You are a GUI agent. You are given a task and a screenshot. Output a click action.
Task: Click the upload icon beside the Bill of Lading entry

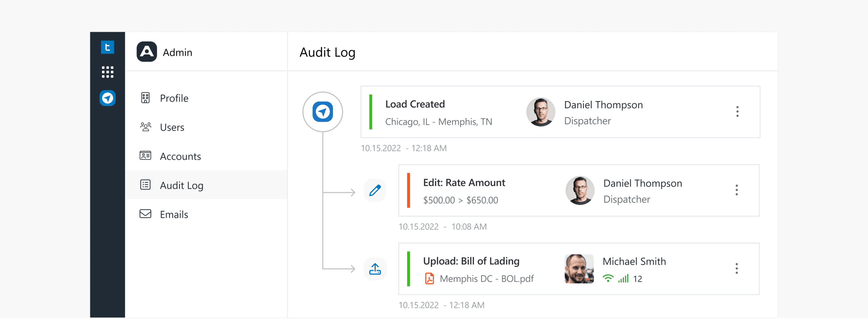[375, 268]
